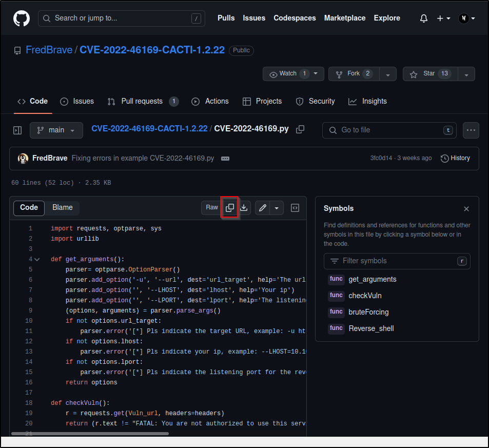This screenshot has height=448, width=489.
Task: Fork this repository
Action: point(354,74)
